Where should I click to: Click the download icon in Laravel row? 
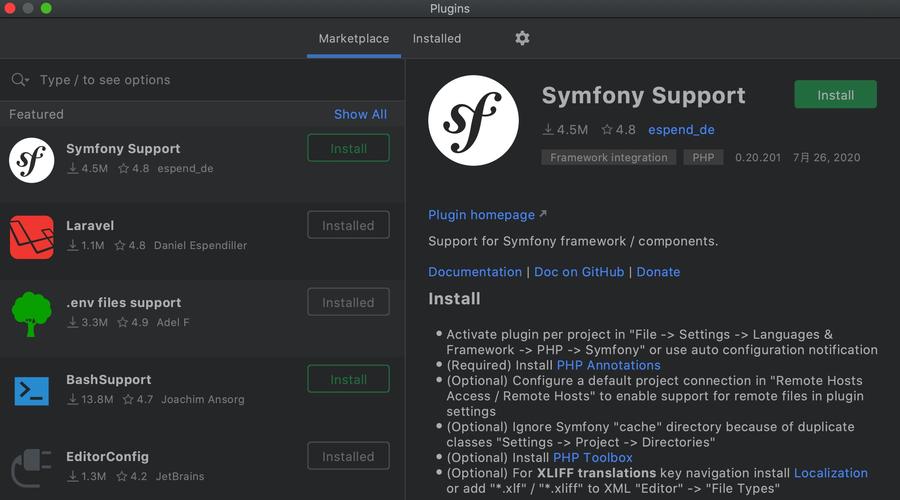[72, 245]
